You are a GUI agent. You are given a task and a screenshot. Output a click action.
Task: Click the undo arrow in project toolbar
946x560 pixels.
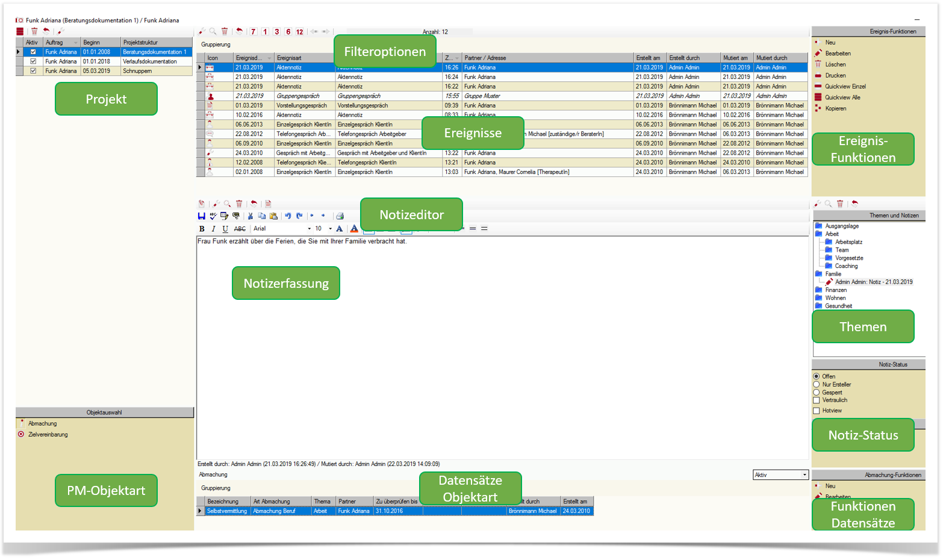[46, 31]
